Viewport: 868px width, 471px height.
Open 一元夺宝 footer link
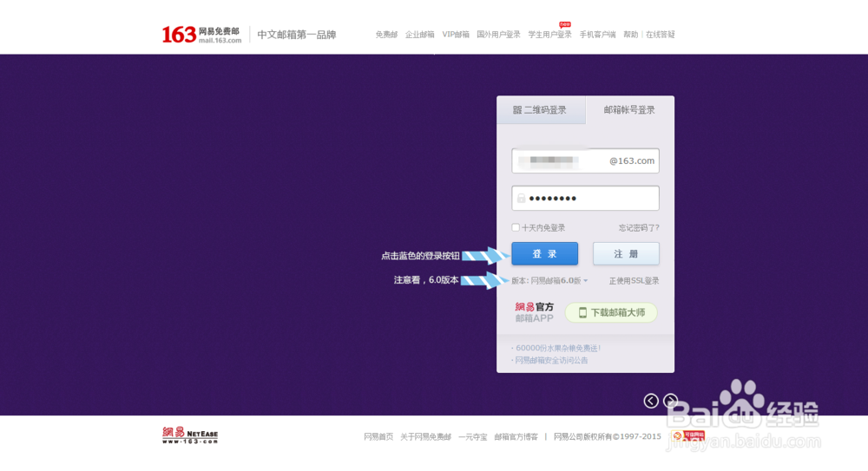coord(472,436)
